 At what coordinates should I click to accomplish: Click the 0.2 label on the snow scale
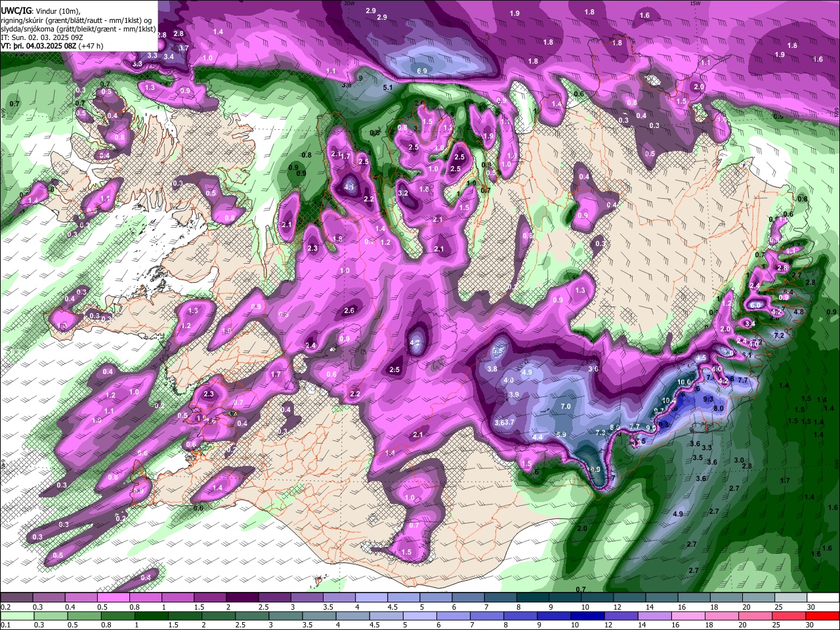tap(5, 607)
